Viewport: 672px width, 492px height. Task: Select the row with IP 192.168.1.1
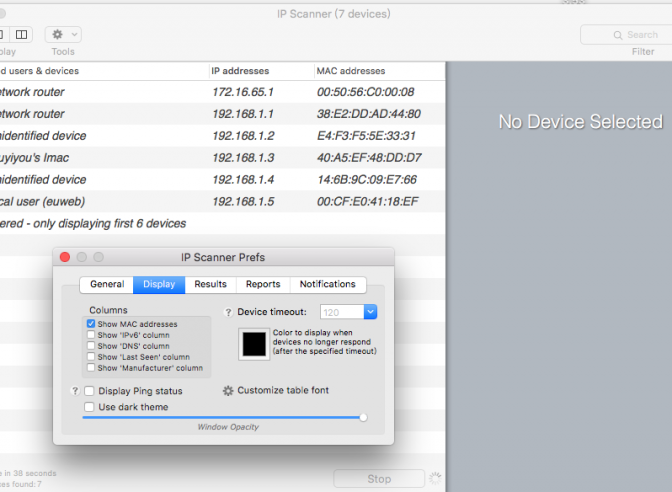click(222, 114)
